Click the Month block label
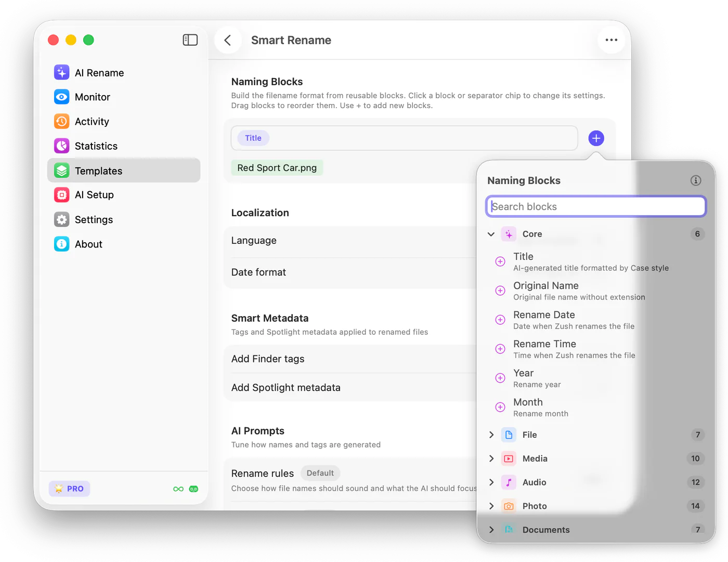 [x=528, y=402]
